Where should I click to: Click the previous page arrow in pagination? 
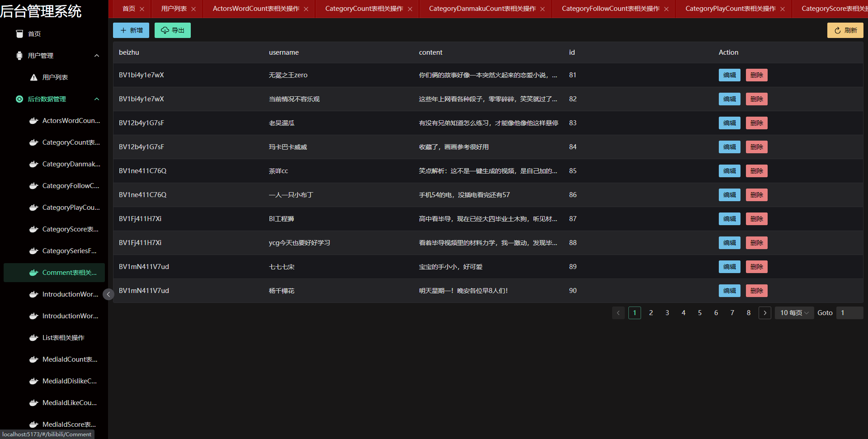coord(618,312)
